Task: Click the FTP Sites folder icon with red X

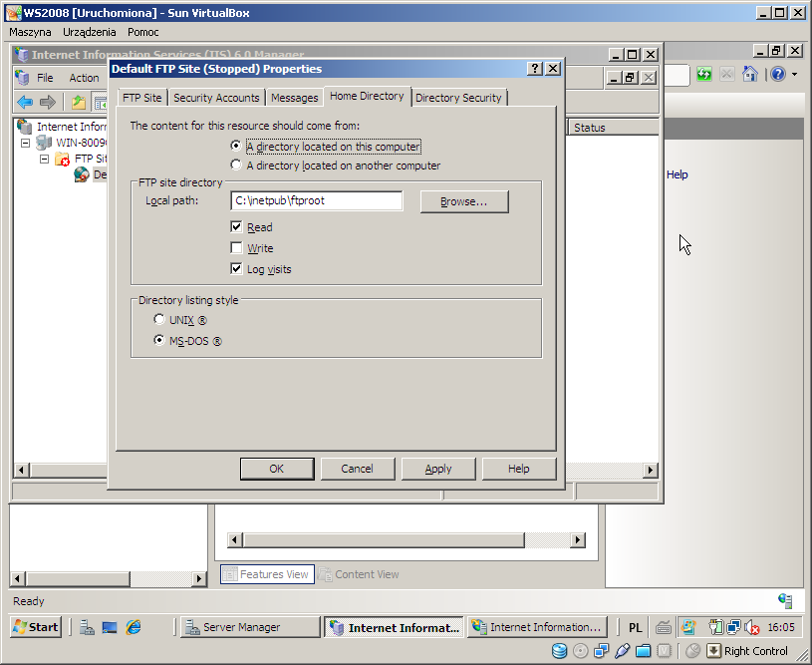Action: 62,160
